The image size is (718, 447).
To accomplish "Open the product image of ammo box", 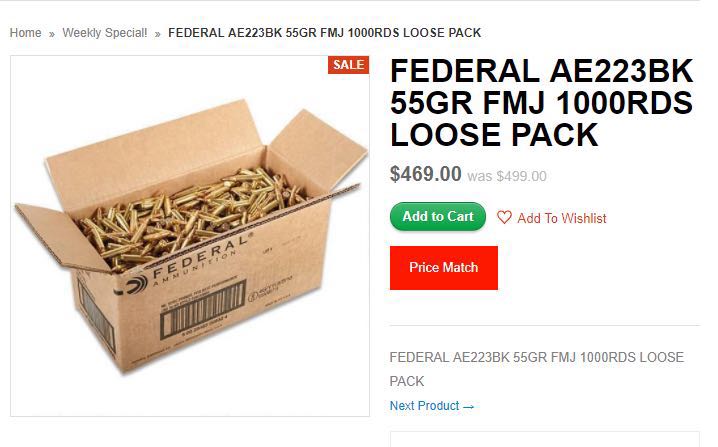I will [x=190, y=236].
